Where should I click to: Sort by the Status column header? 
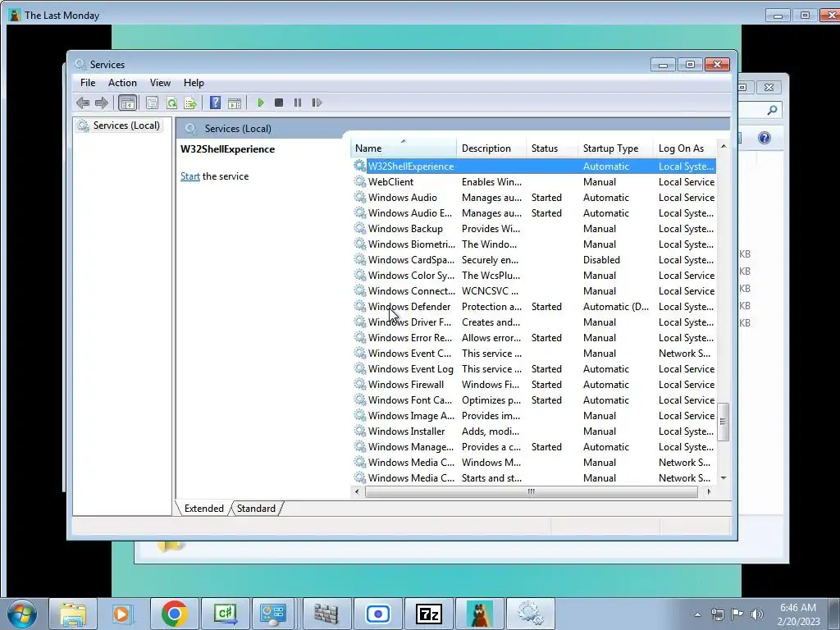click(552, 148)
